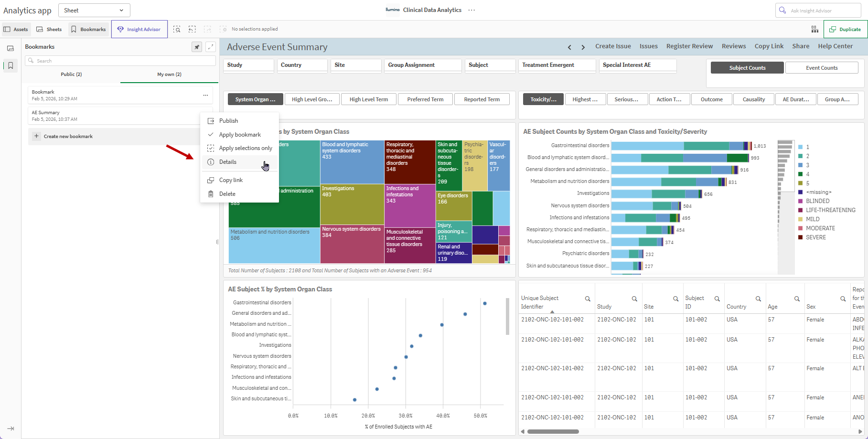The width and height of the screenshot is (868, 439).
Task: Collapse the left sidebar arrow
Action: (11, 428)
